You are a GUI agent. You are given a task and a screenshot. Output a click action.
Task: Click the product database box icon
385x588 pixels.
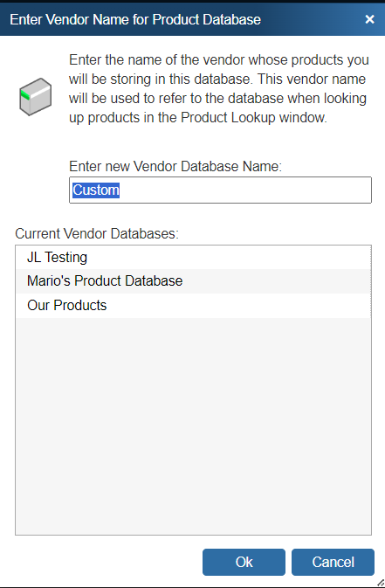[x=35, y=97]
